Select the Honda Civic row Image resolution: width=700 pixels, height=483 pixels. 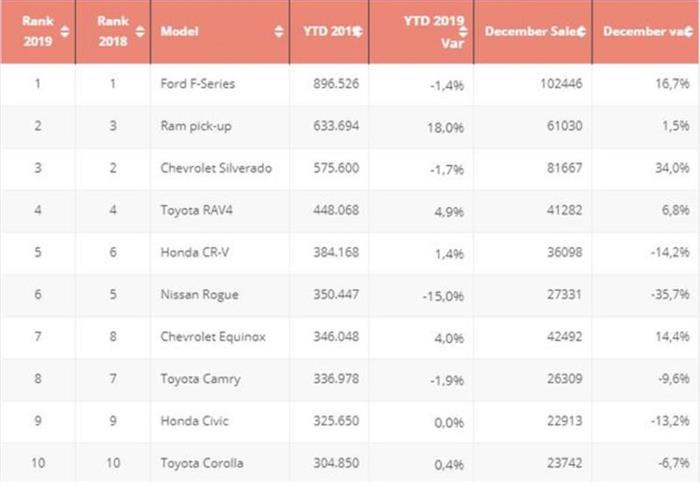[x=194, y=421]
